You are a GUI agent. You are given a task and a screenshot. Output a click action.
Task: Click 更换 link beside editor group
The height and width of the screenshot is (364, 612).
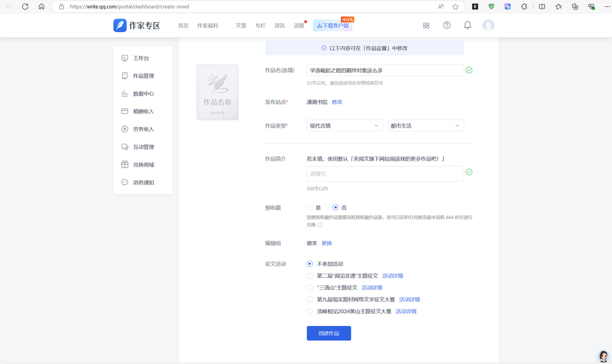tap(327, 243)
